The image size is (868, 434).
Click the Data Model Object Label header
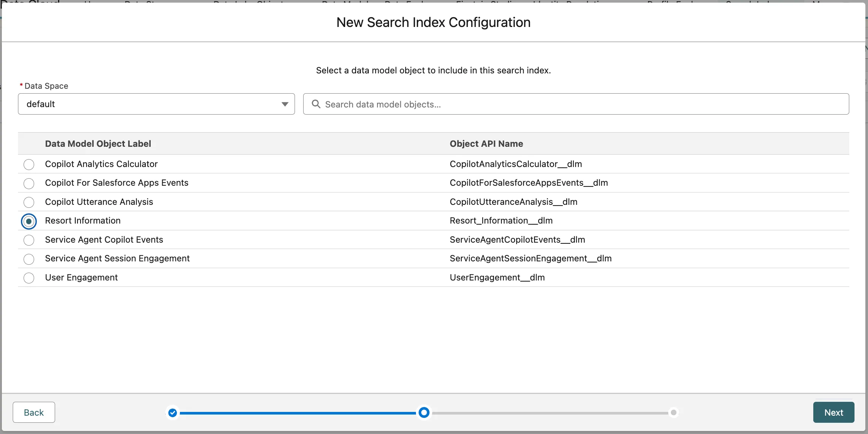(98, 144)
